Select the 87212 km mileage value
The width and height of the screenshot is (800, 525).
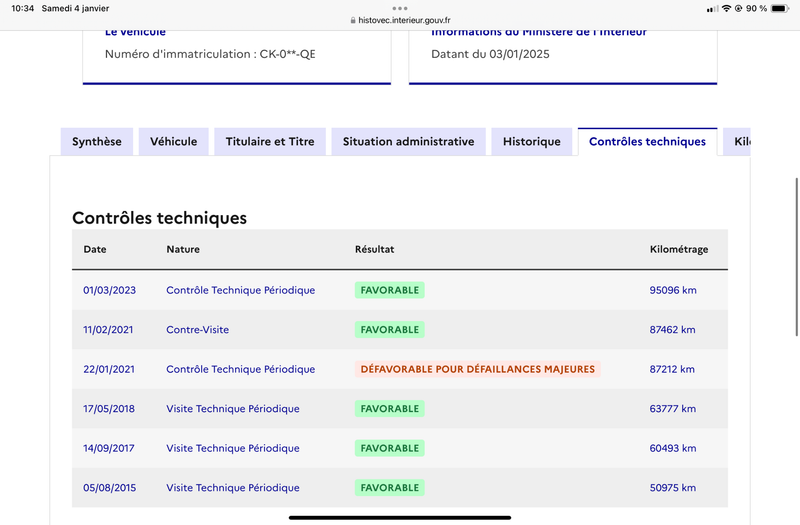672,369
